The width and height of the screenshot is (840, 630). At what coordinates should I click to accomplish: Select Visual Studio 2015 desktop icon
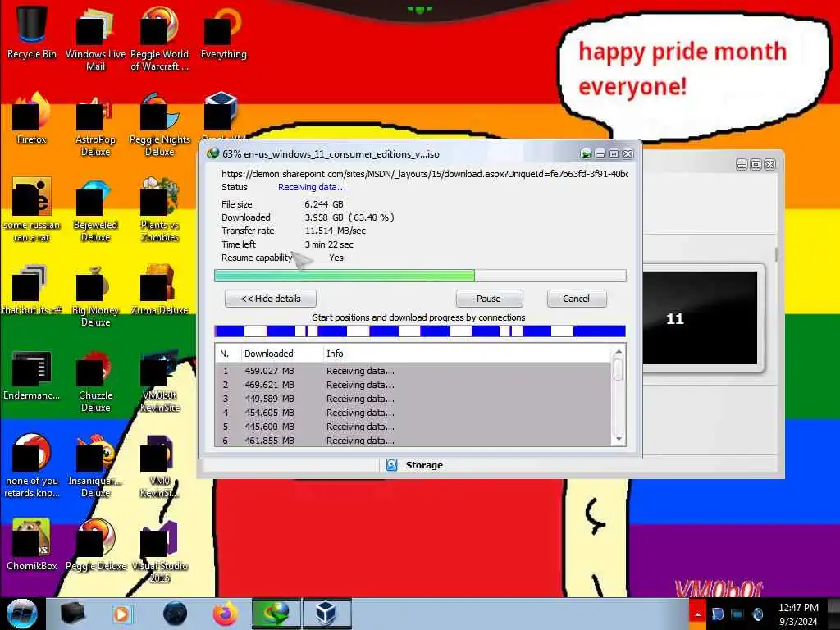pos(159,550)
